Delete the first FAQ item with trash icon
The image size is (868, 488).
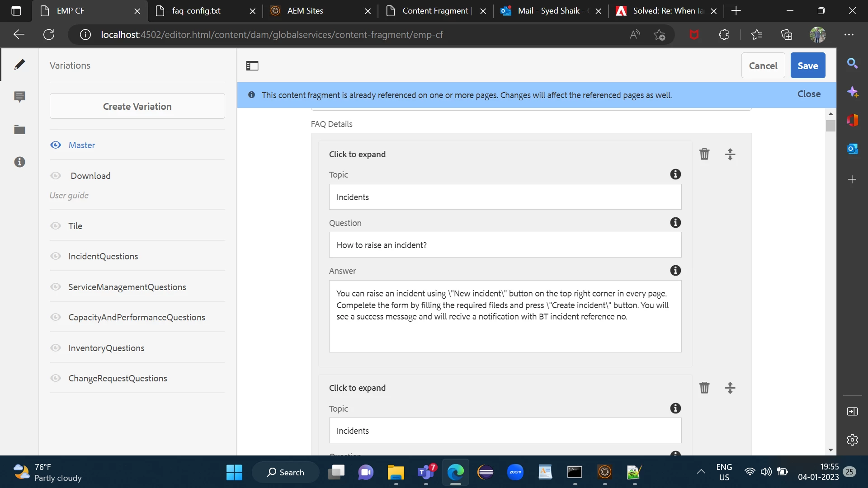704,154
